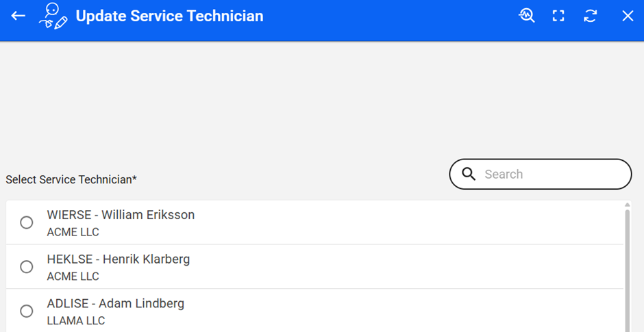Click the "ADLISE - Adam Lindberg" list entry
The width and height of the screenshot is (644, 332).
point(116,303)
